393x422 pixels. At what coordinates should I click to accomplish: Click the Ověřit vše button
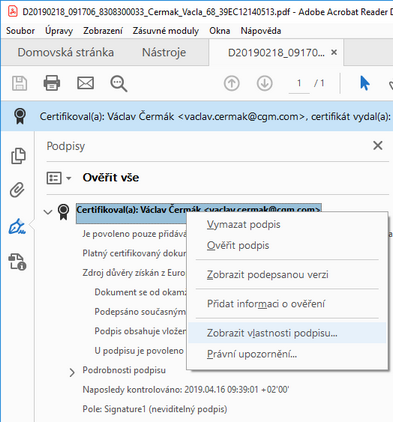click(x=111, y=178)
